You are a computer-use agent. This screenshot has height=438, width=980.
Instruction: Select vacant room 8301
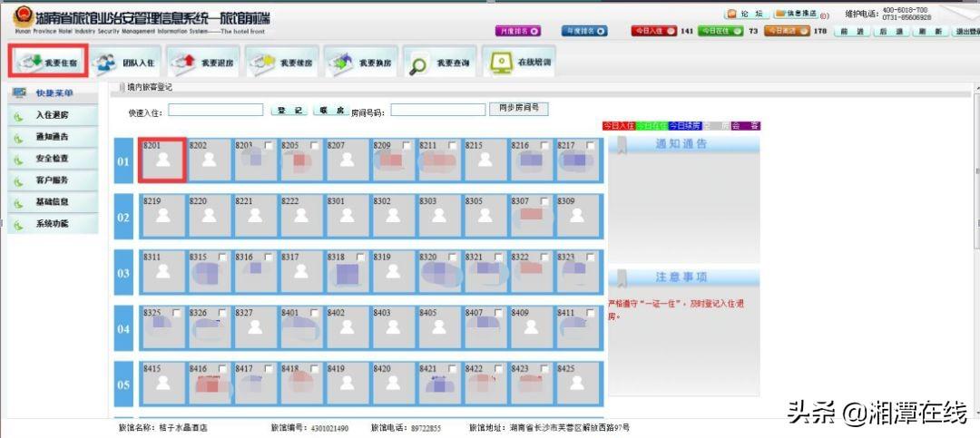pos(347,216)
